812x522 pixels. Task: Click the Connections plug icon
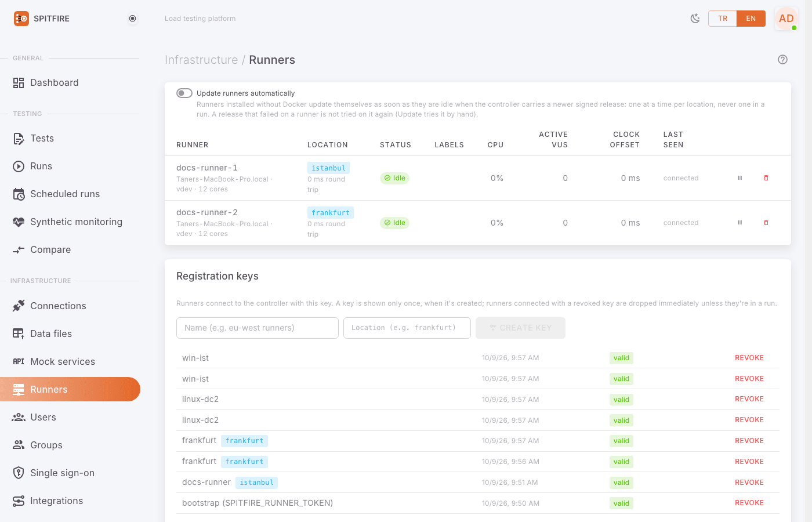point(19,306)
